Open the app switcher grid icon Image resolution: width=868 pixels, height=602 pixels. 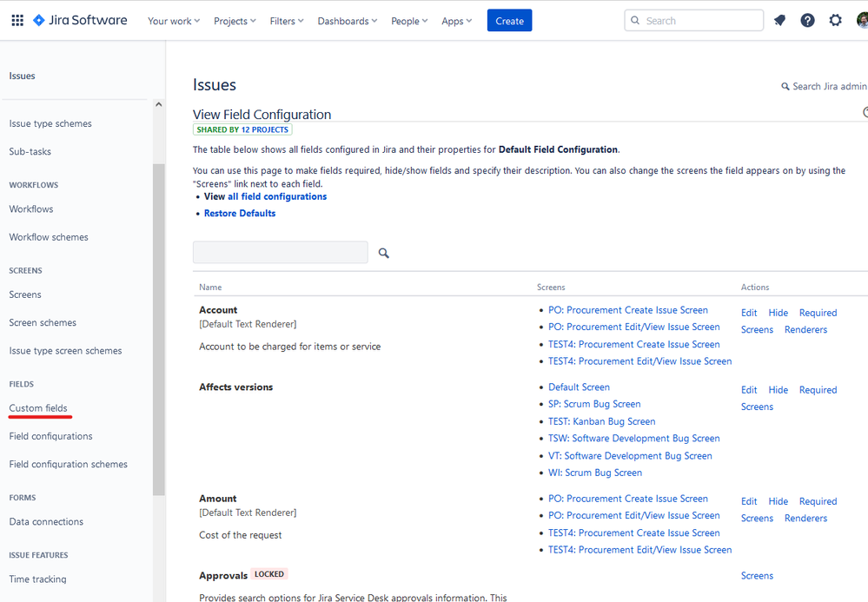coord(17,21)
